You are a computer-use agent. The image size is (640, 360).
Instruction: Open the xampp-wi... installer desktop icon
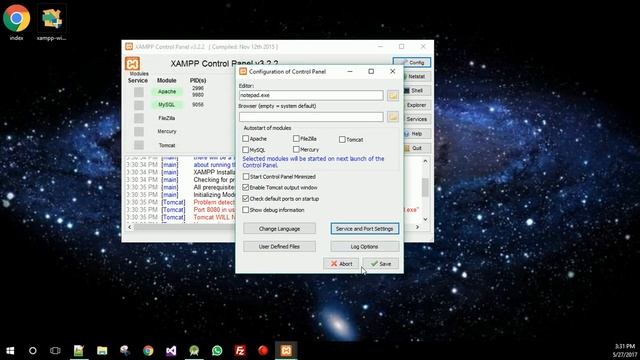(52, 21)
